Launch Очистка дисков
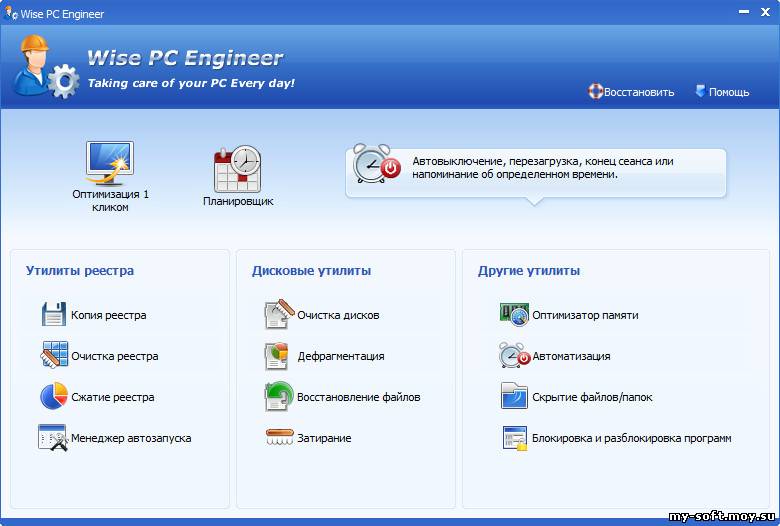The image size is (780, 526). pyautogui.click(x=338, y=315)
